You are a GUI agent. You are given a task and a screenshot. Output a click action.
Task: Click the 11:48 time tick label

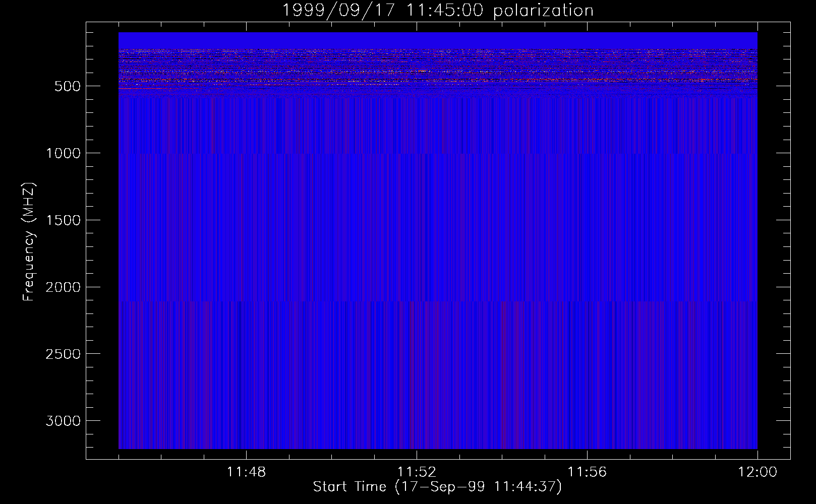click(246, 472)
